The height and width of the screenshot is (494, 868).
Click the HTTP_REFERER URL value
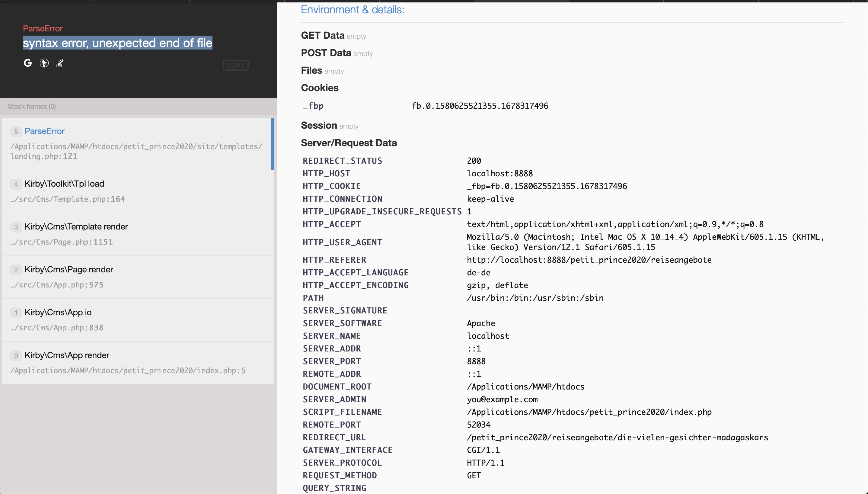point(589,260)
